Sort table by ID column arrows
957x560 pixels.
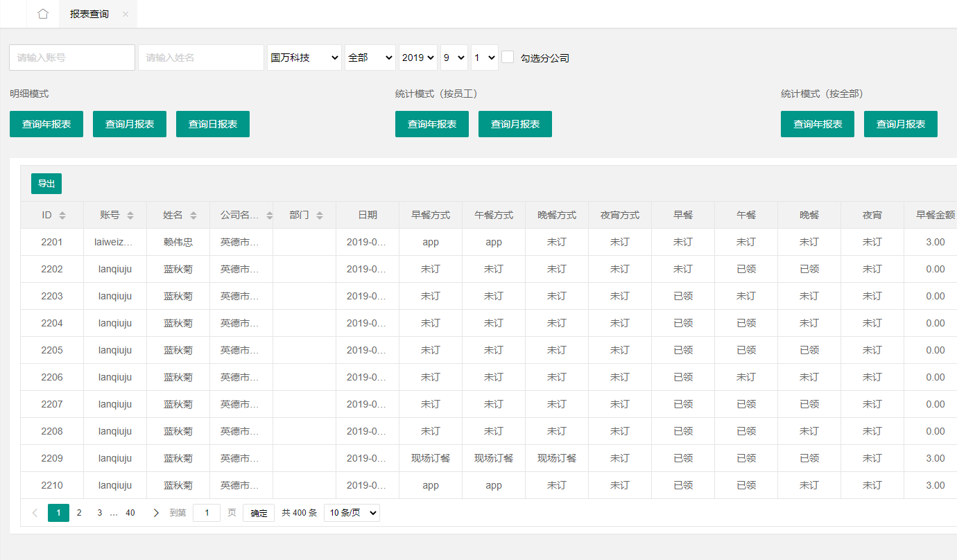coord(62,216)
